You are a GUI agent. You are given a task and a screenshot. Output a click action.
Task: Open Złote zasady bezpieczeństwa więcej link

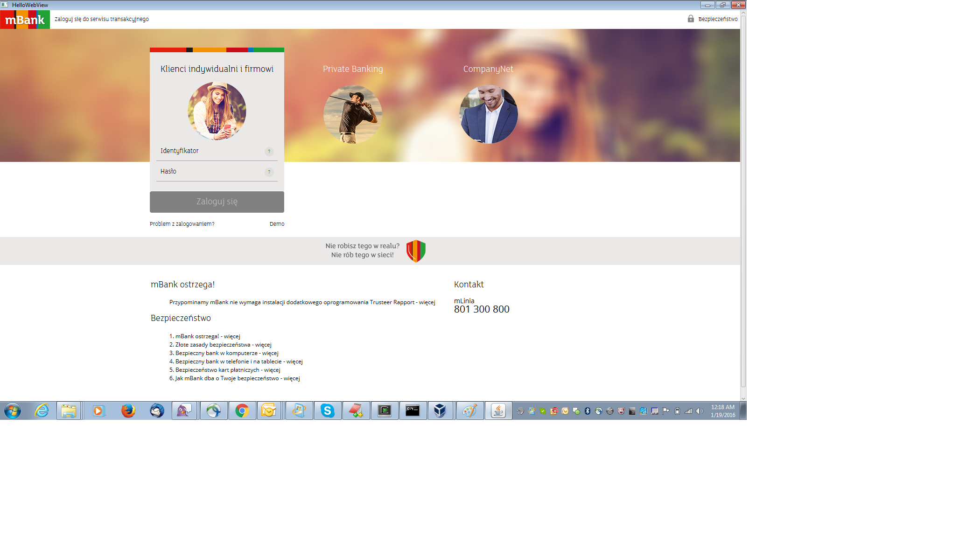[263, 345]
